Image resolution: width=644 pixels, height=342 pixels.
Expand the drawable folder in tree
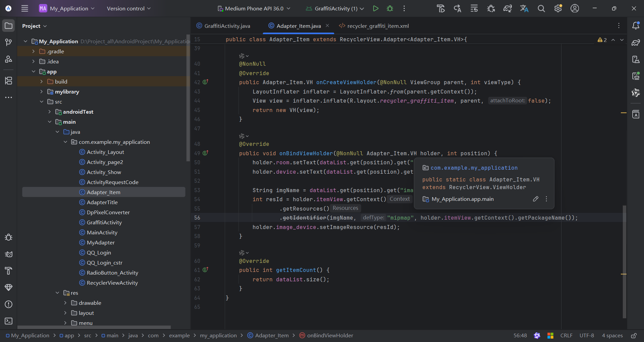(x=65, y=303)
